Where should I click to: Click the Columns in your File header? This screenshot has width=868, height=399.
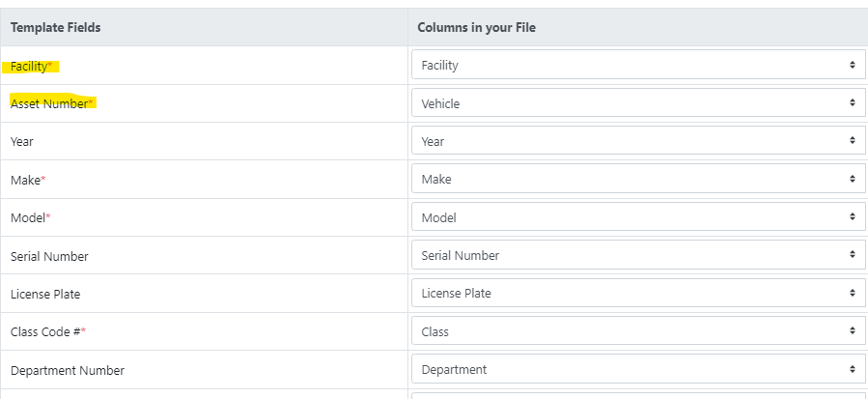(x=476, y=27)
